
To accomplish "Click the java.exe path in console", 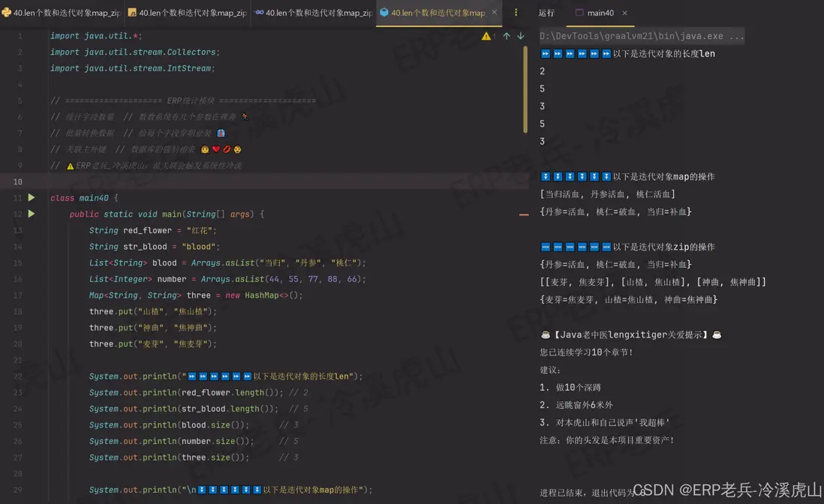I will [x=642, y=36].
